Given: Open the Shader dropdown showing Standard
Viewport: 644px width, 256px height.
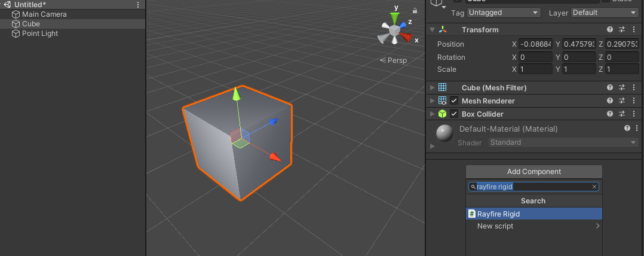Looking at the screenshot, I should click(x=563, y=142).
